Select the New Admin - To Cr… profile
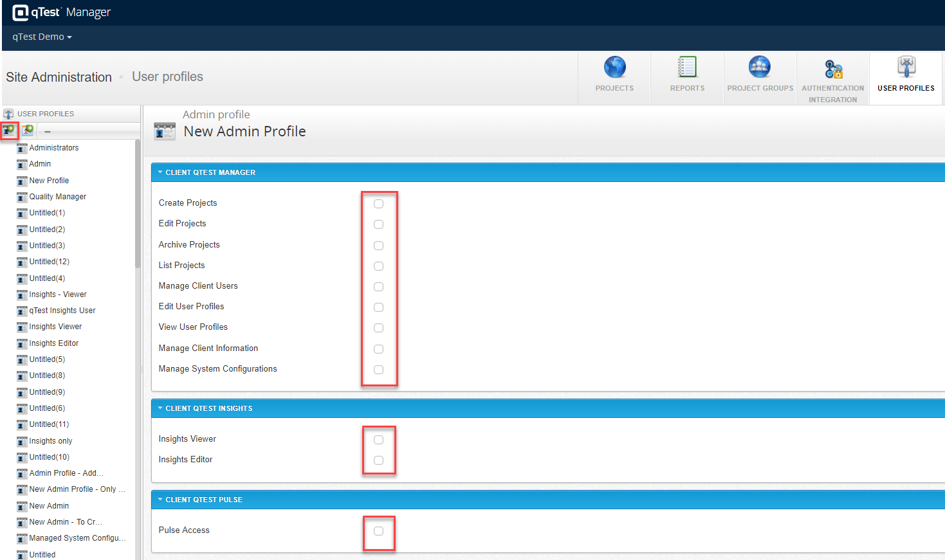The width and height of the screenshot is (945, 560). pyautogui.click(x=66, y=522)
